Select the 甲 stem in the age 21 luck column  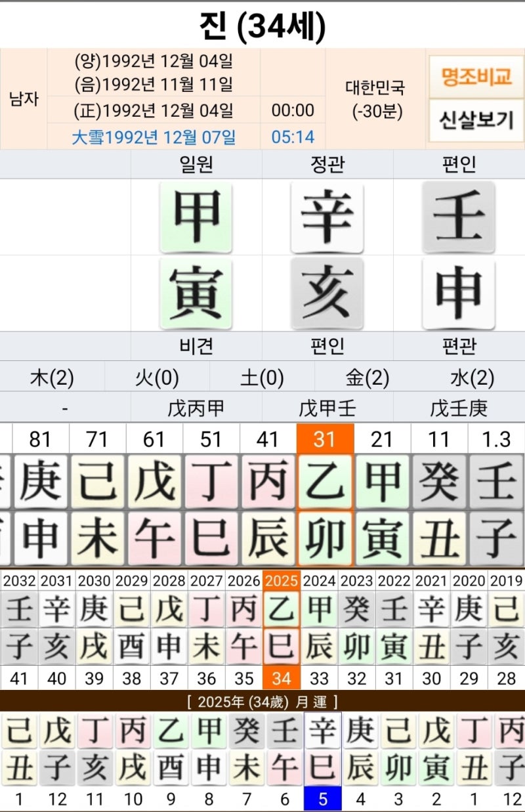(x=382, y=482)
